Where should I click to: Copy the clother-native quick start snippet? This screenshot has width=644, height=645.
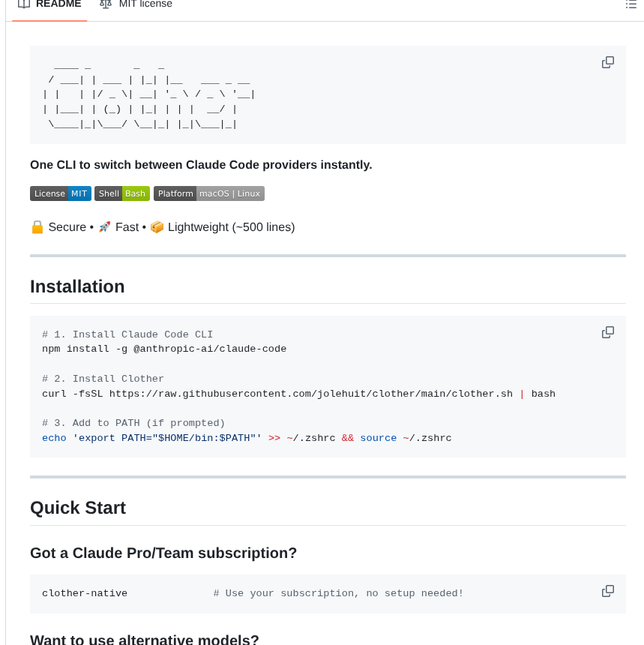click(607, 591)
